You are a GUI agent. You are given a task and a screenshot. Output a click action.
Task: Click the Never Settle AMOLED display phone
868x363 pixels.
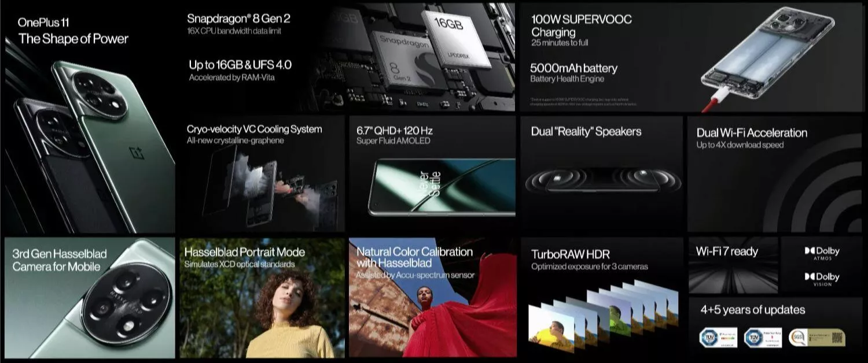pyautogui.click(x=440, y=185)
